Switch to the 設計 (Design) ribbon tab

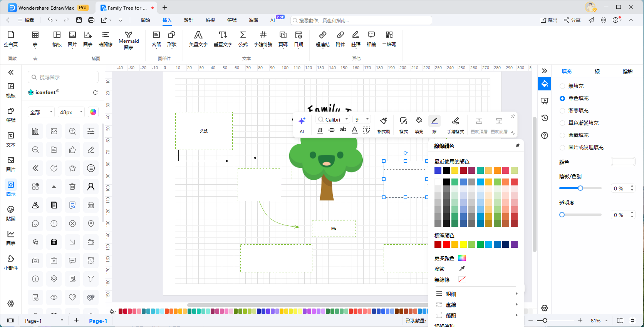tap(188, 20)
